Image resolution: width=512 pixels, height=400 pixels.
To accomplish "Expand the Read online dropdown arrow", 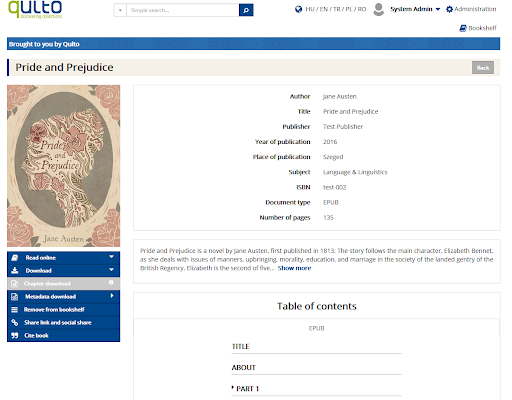I will click(x=112, y=257).
